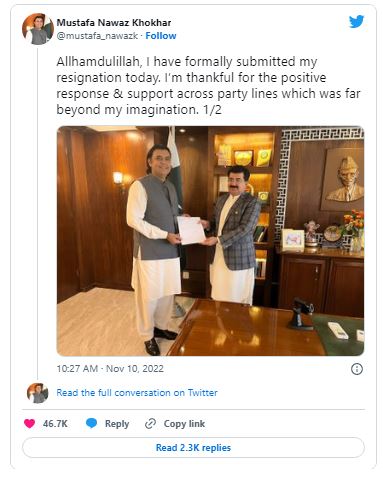Image resolution: width=383 pixels, height=481 pixels.
Task: Read the full conversation on Twitter
Action: (x=137, y=393)
